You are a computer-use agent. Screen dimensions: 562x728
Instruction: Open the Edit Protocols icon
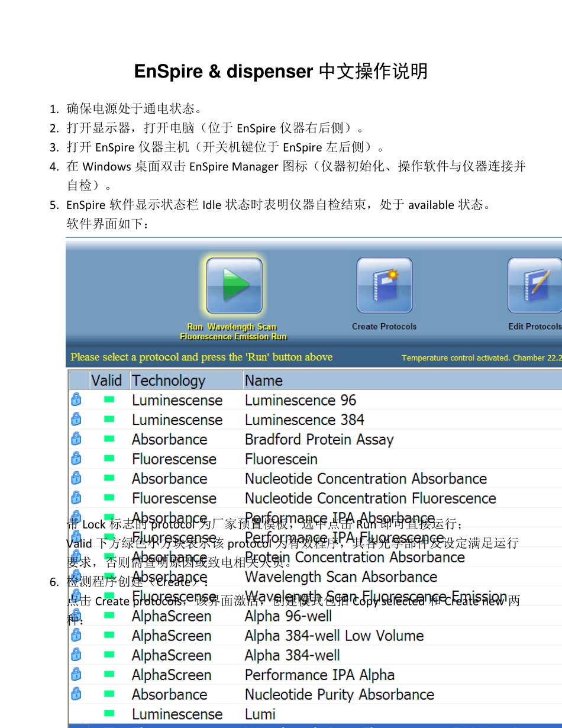[x=535, y=285]
